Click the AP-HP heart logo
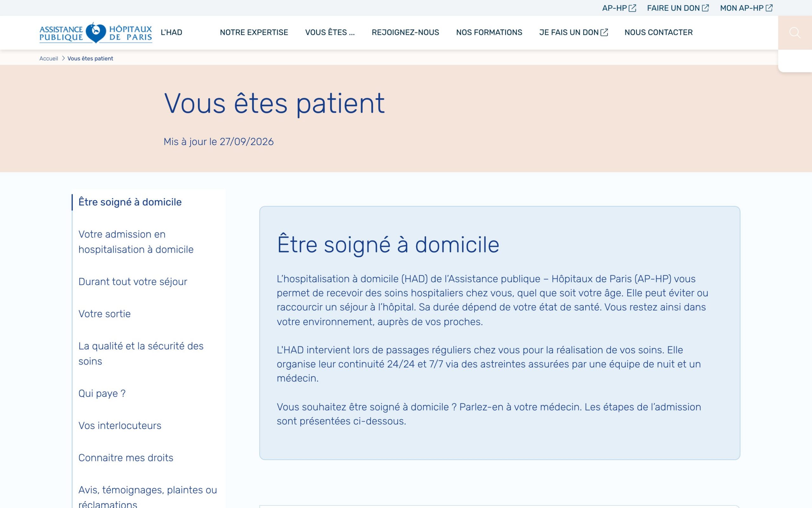Viewport: 812px width, 508px height. coord(95,33)
